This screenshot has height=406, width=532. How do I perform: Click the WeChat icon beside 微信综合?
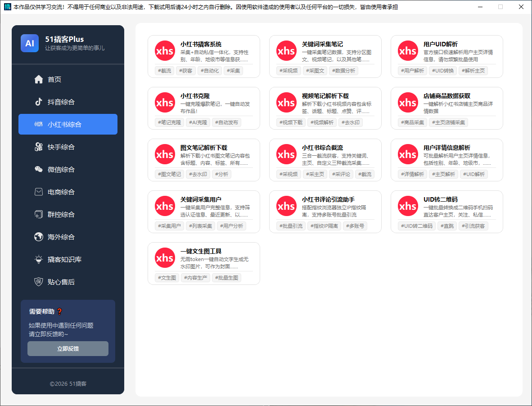39,169
